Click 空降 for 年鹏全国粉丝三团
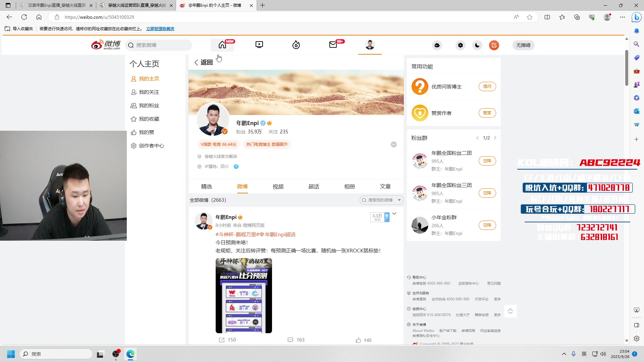 (487, 193)
